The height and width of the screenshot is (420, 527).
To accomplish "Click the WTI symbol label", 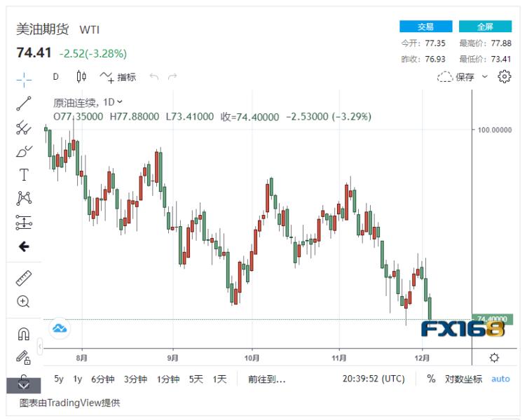I will click(90, 30).
